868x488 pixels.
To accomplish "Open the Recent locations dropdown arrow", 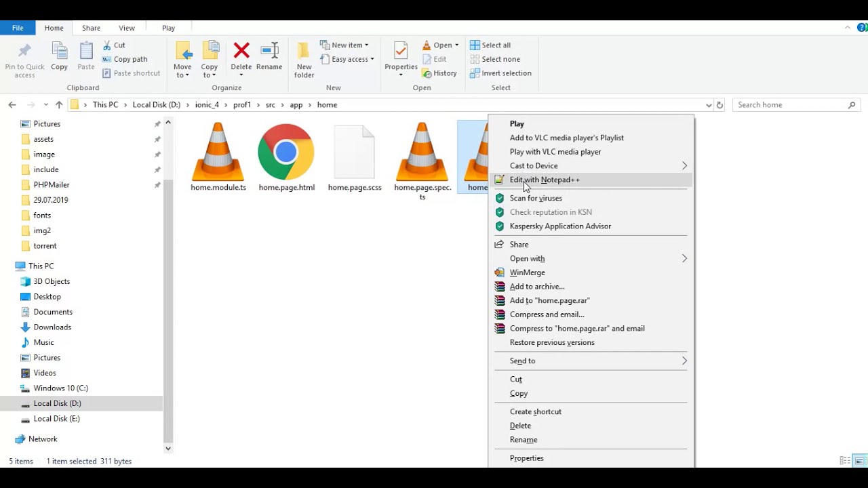I will pyautogui.click(x=45, y=104).
